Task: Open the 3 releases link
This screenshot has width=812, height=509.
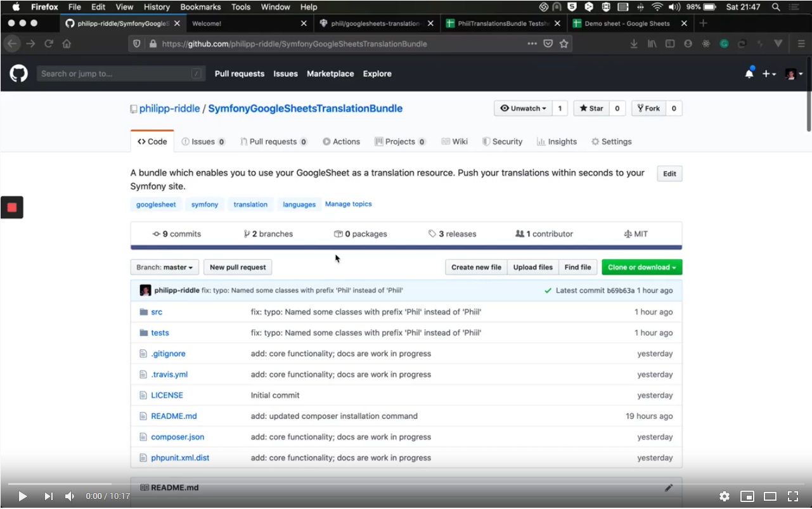Action: (452, 234)
